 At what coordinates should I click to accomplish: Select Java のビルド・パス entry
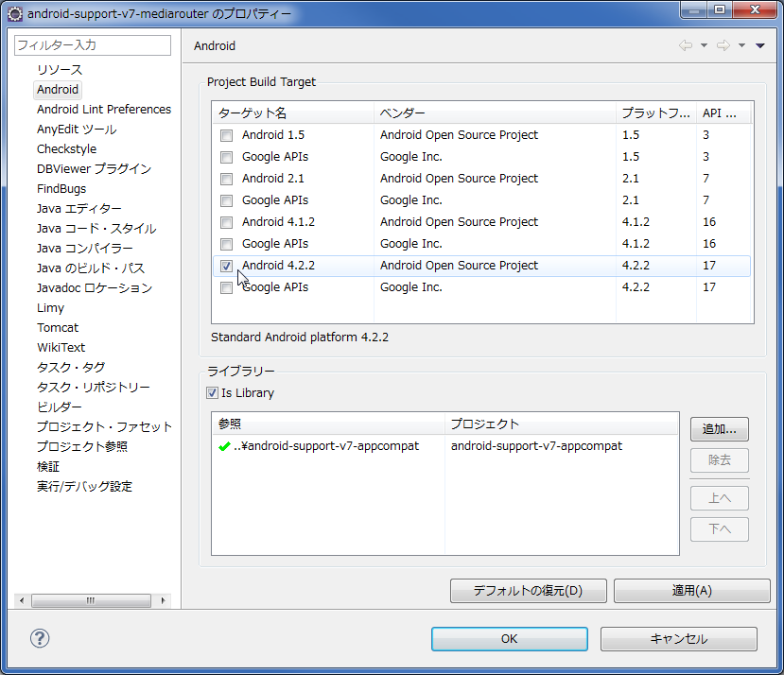[91, 268]
